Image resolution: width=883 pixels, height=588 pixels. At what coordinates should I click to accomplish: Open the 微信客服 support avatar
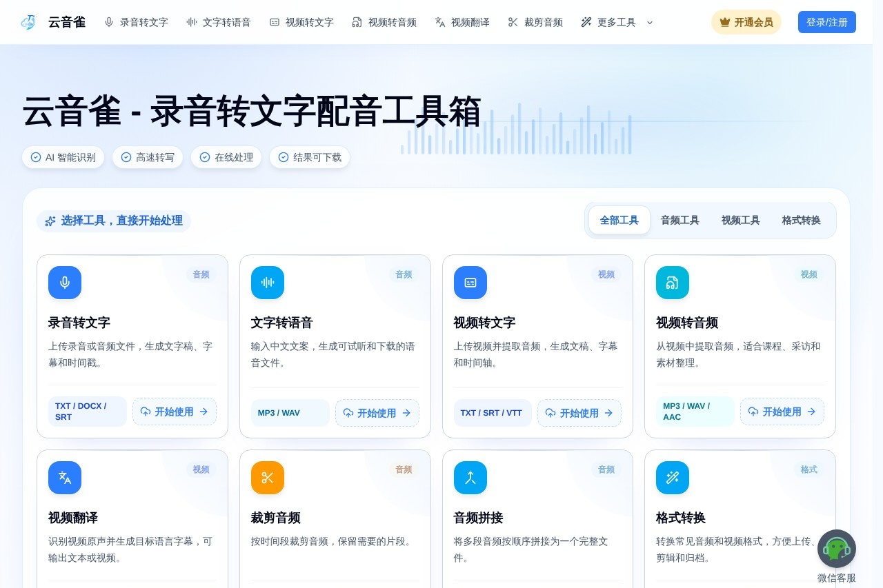(x=837, y=549)
